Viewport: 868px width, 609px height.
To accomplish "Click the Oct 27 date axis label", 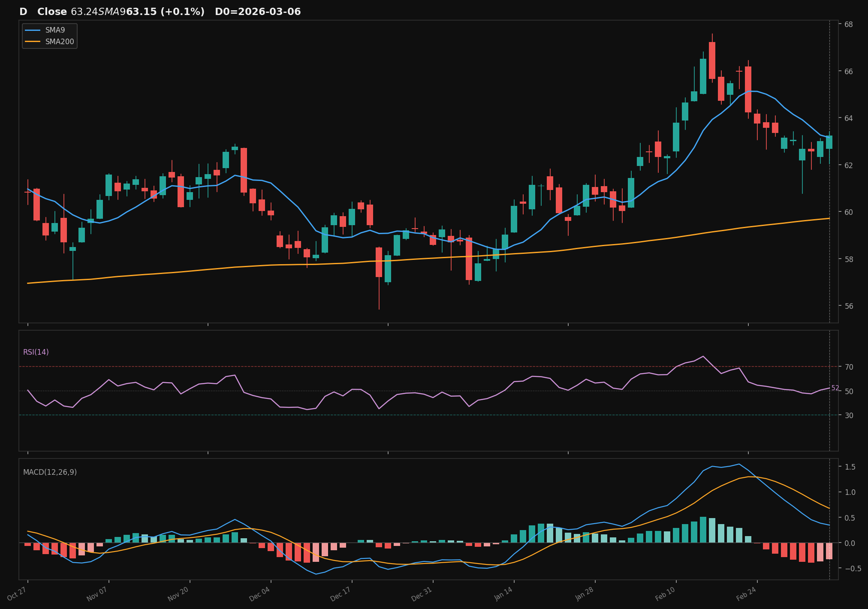I will click(18, 594).
